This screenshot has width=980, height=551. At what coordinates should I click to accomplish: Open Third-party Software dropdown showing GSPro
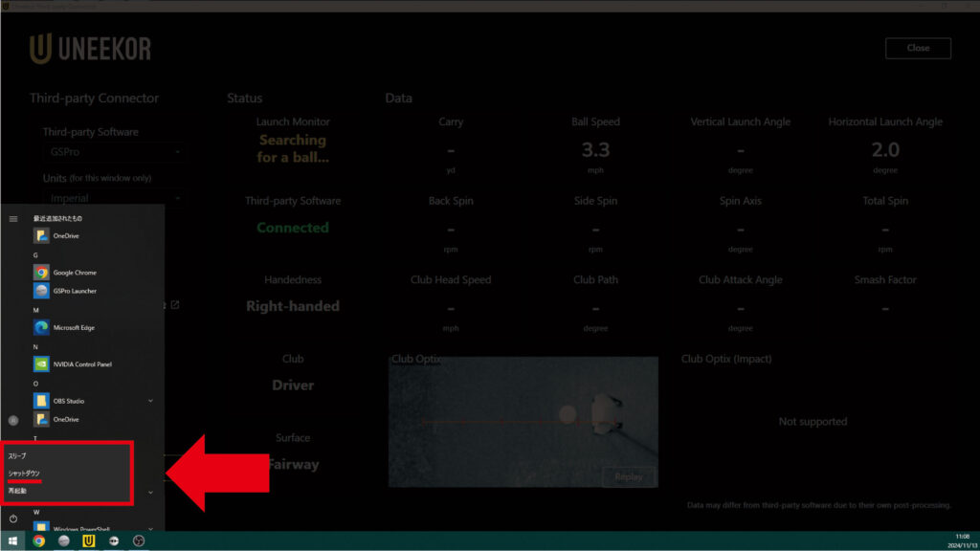click(x=113, y=152)
